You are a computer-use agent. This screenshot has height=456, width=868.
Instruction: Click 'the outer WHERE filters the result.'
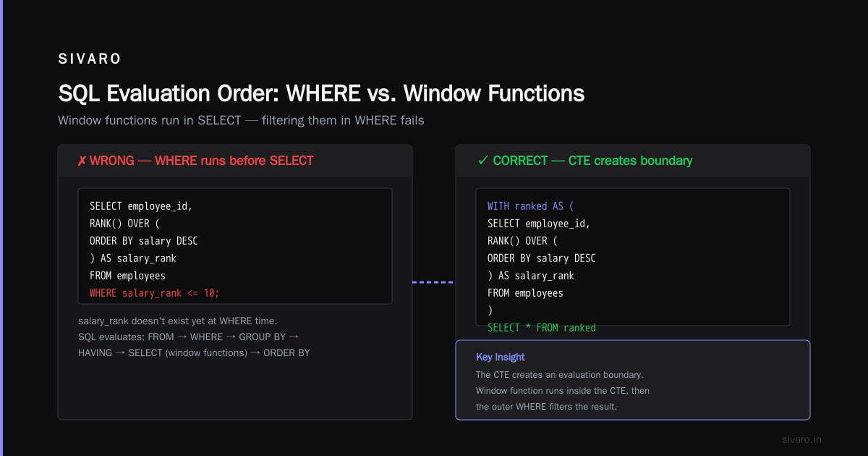pos(547,407)
